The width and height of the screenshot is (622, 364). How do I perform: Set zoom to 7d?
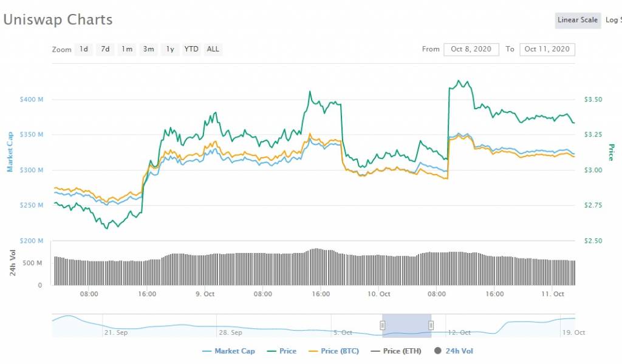click(x=105, y=49)
